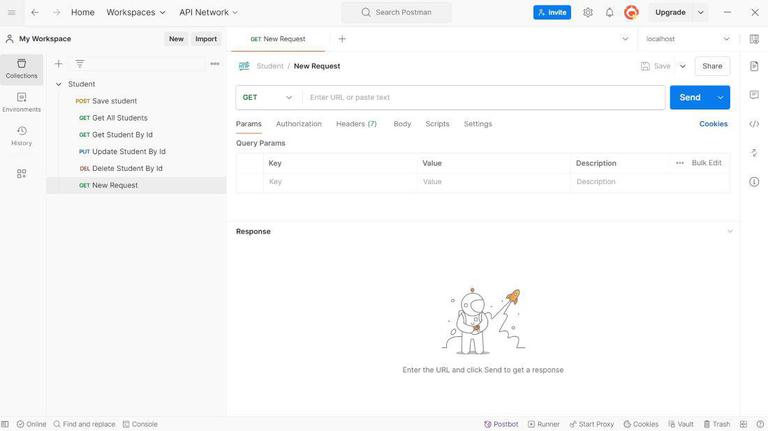The width and height of the screenshot is (768, 431).
Task: Click the request URL input field
Action: coord(484,97)
